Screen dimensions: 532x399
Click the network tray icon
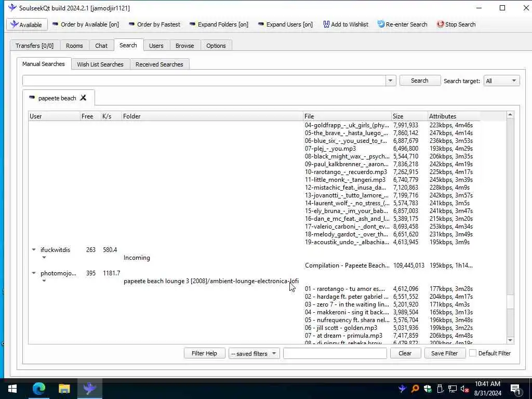click(453, 389)
